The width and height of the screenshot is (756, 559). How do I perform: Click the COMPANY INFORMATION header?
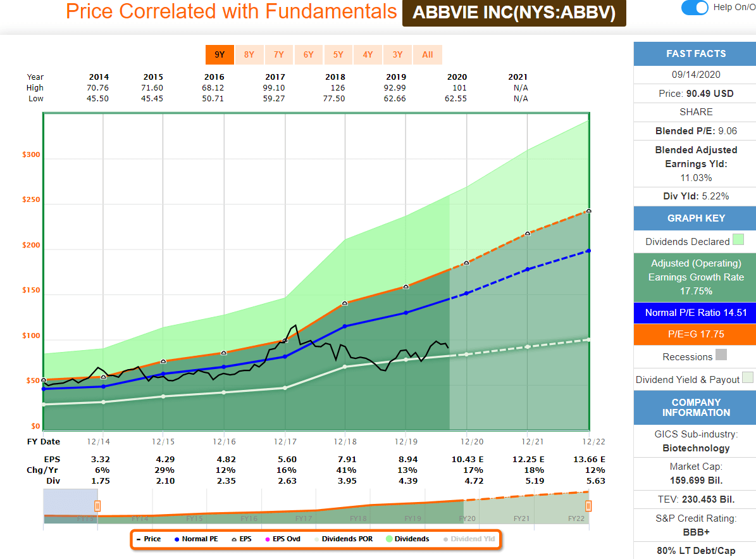click(695, 408)
